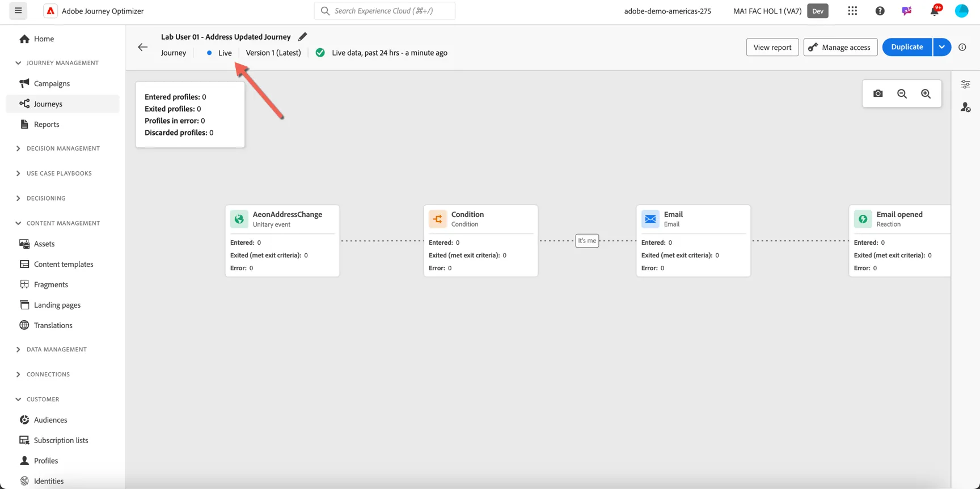Open the app switcher grid
The width and height of the screenshot is (980, 489).
(852, 11)
